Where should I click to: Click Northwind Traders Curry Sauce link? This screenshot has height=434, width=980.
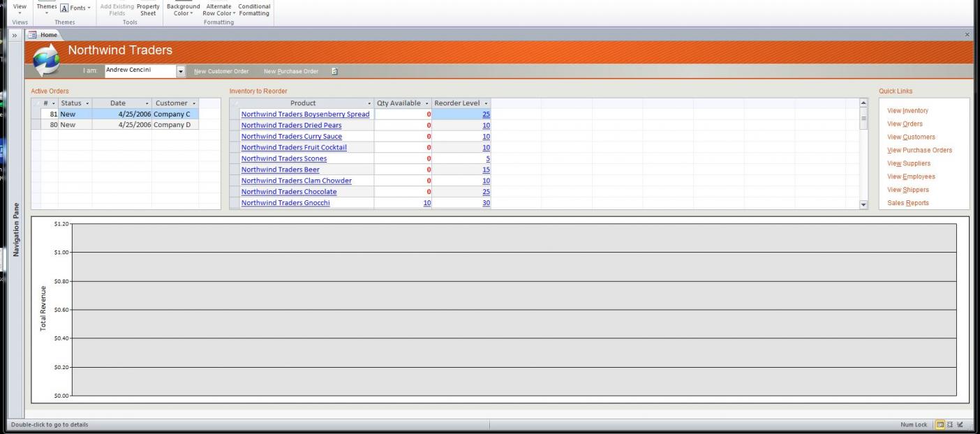[292, 137]
